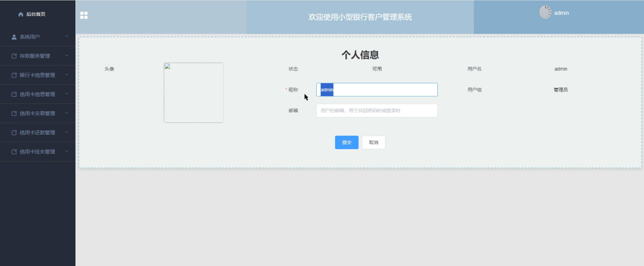Click the 个人信息 heading
Viewport: 644px width, 266px height.
click(x=360, y=55)
